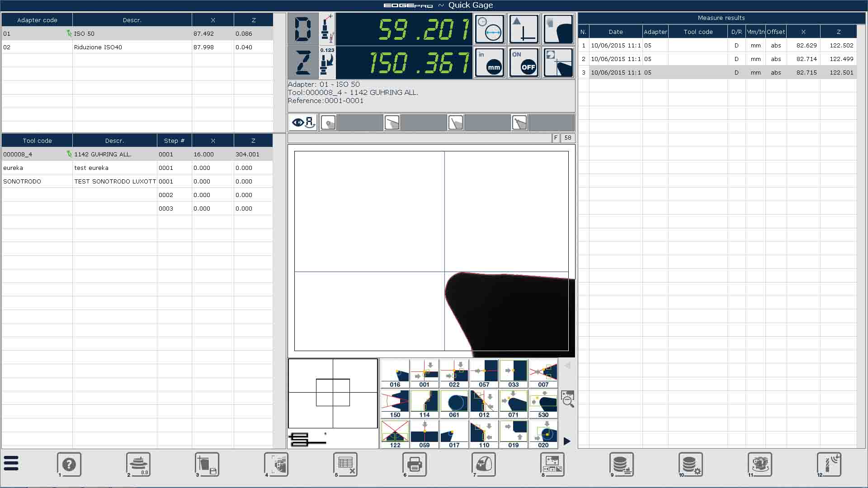The image size is (868, 488).
Task: Toggle diameter/radius measurement mode icon
Action: 490,29
